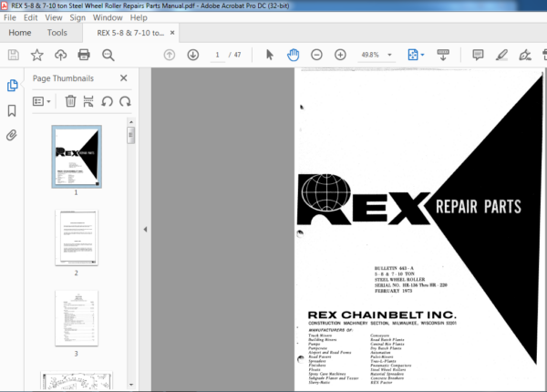This screenshot has height=392, width=547.
Task: Add the file to starred favorites
Action: point(37,55)
